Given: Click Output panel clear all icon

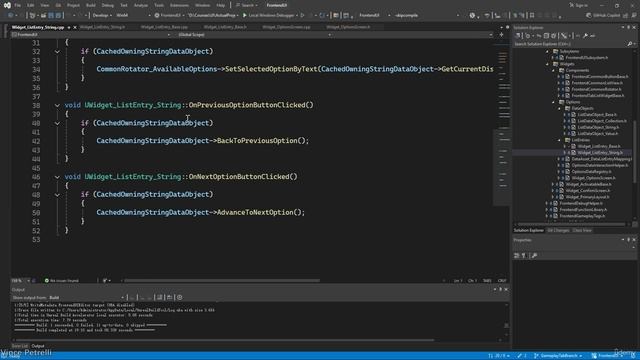Looking at the screenshot, I should coord(160,298).
